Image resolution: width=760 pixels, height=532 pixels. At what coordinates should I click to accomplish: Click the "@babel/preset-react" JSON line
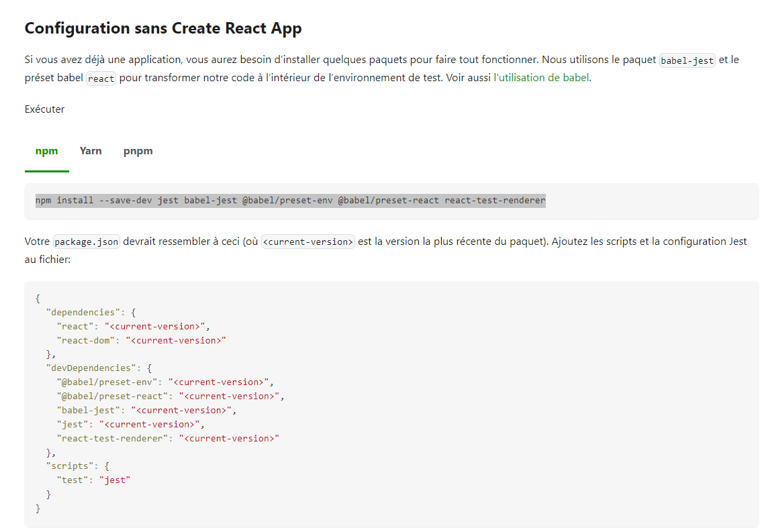coord(171,396)
